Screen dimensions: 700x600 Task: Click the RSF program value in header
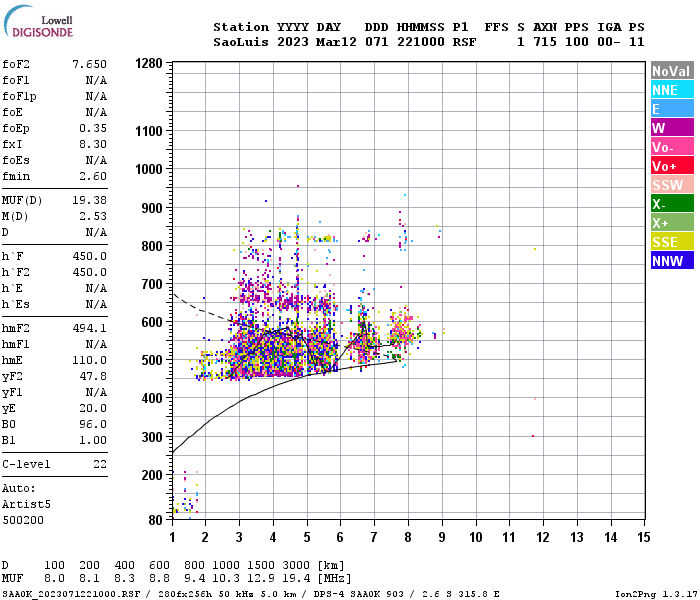(x=464, y=42)
